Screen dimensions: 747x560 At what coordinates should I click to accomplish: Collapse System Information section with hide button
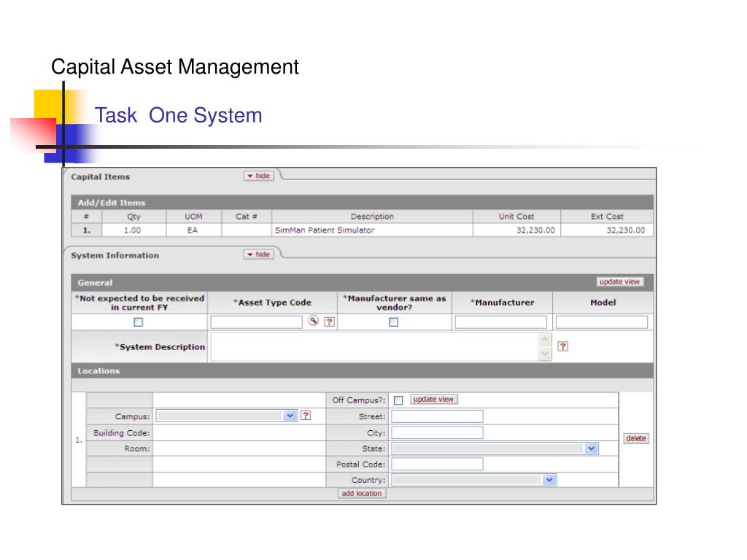(x=259, y=254)
